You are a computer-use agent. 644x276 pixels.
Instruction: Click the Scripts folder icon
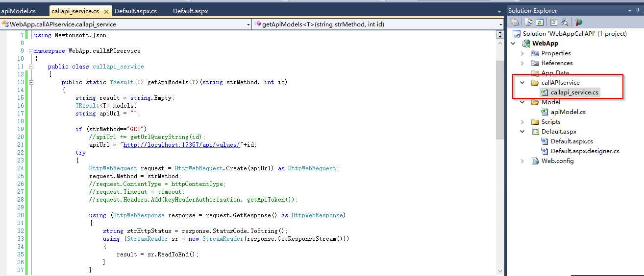(535, 122)
